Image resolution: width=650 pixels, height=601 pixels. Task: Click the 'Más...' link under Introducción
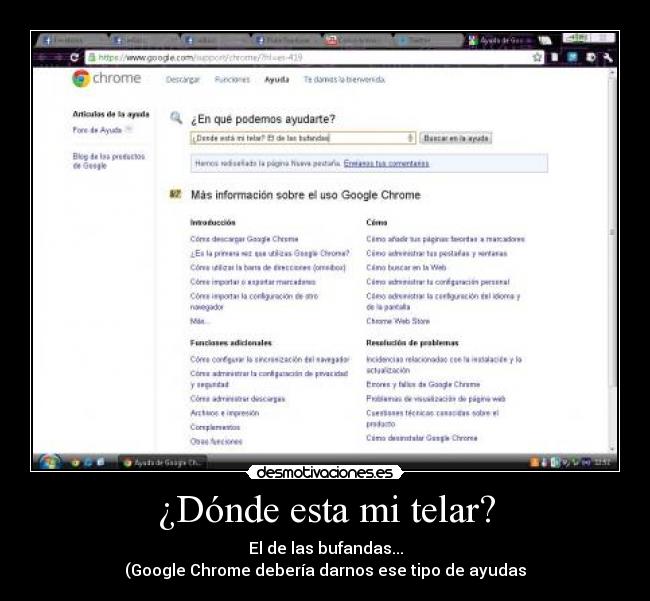[200, 321]
